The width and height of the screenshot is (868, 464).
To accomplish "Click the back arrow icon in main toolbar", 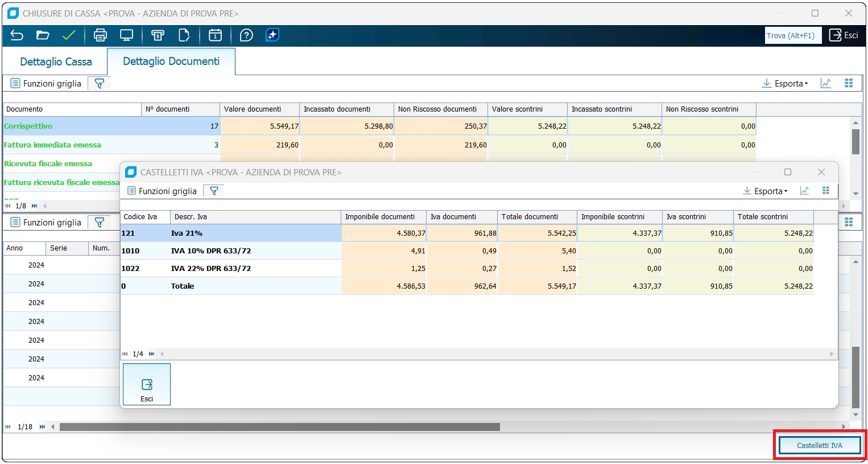I will (x=17, y=35).
